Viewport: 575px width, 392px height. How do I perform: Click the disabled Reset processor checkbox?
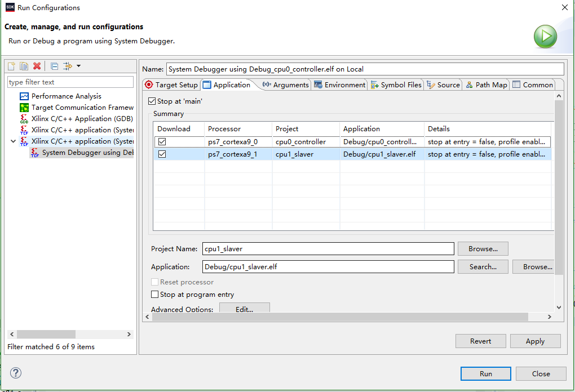[x=155, y=282]
